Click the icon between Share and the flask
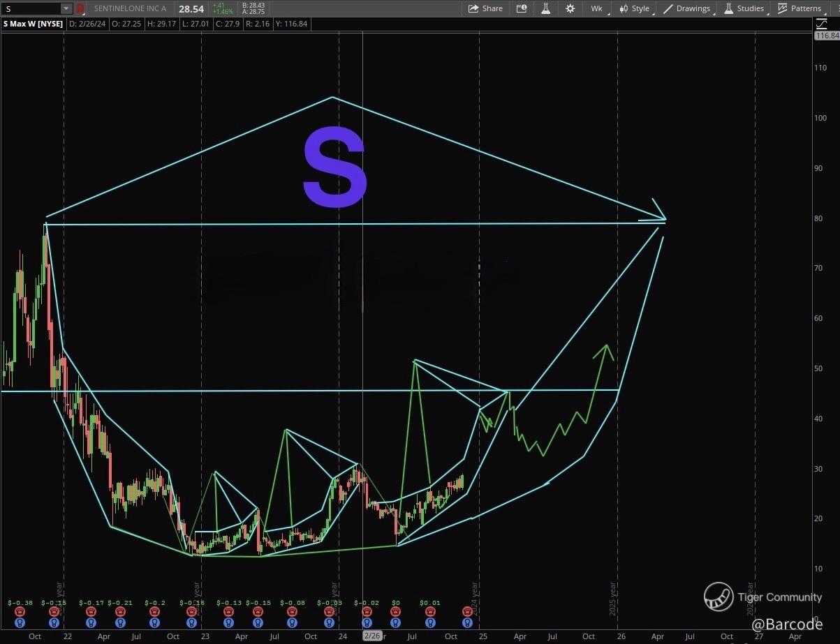This screenshot has width=840, height=644. pos(522,8)
